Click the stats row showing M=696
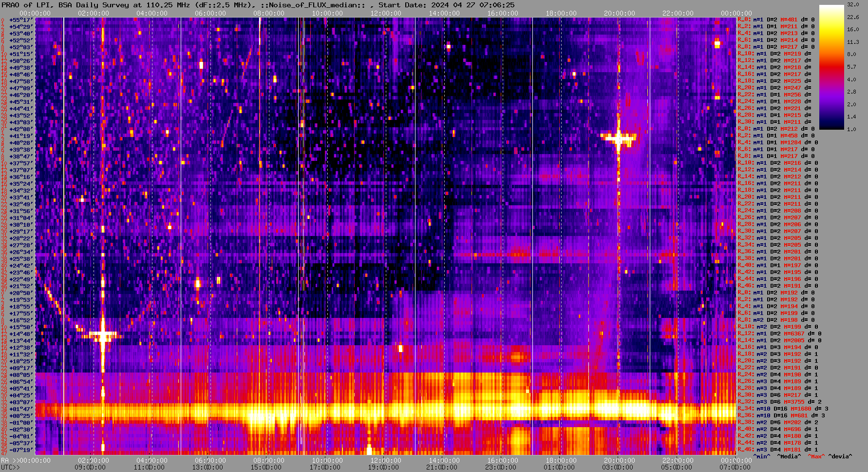Screen dimensions: 868x472 click(777, 429)
